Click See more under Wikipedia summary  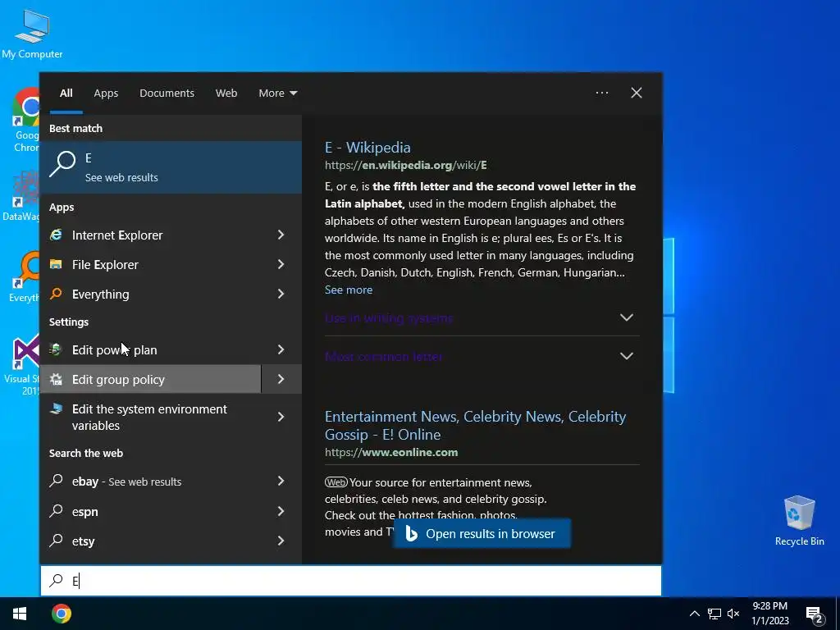tap(348, 290)
